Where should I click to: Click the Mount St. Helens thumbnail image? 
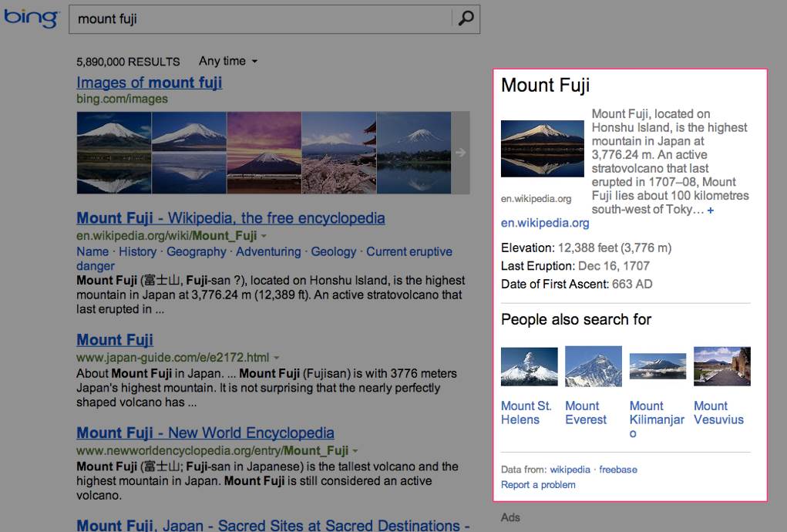pos(529,366)
